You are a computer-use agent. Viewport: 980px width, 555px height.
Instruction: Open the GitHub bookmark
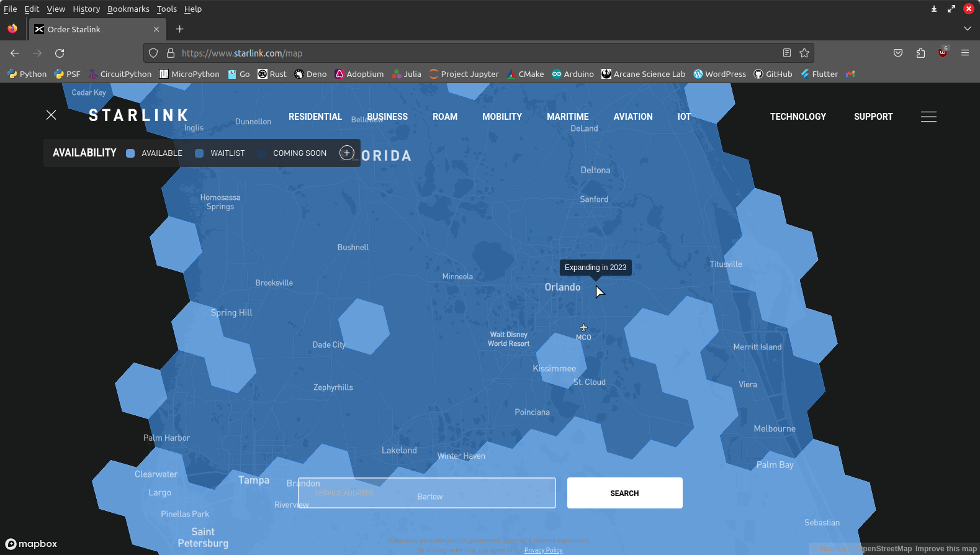point(773,74)
